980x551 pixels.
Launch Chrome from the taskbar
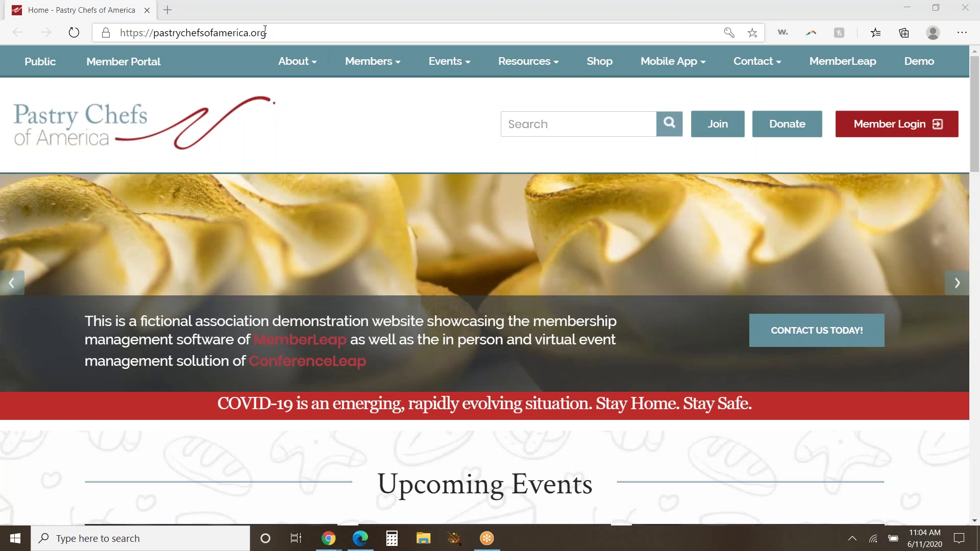point(328,538)
